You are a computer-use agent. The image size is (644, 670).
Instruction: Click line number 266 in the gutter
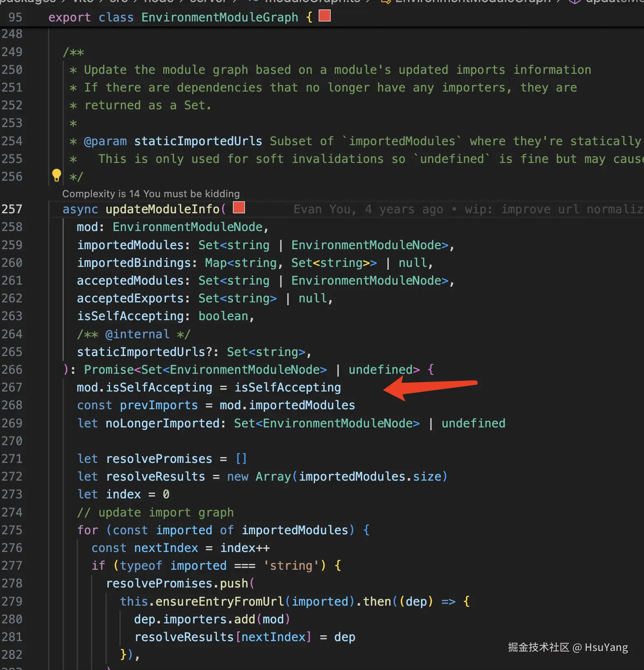point(12,370)
